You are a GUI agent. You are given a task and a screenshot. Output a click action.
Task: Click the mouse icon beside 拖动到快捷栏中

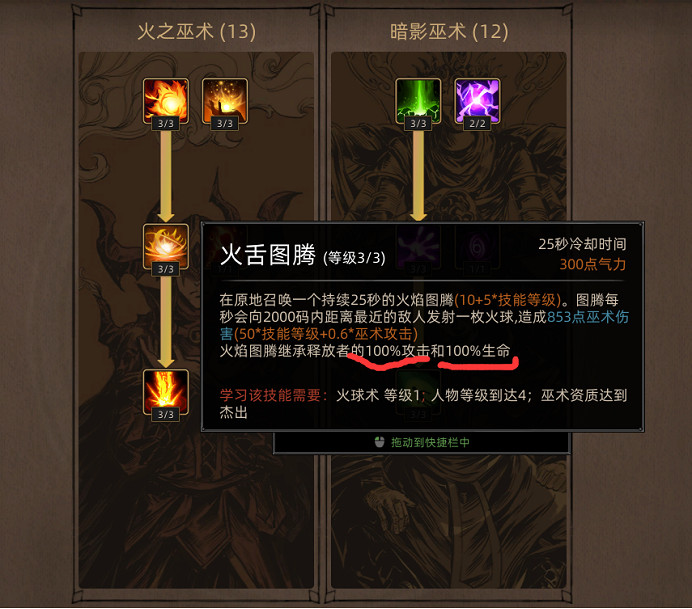(x=380, y=442)
